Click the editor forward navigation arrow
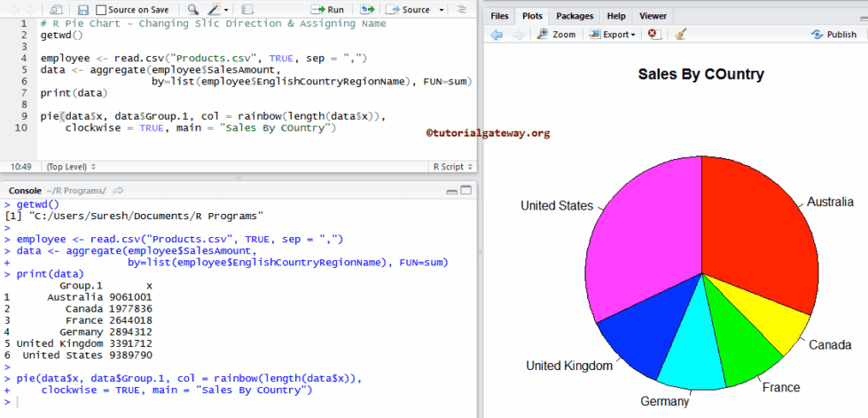 pyautogui.click(x=29, y=10)
